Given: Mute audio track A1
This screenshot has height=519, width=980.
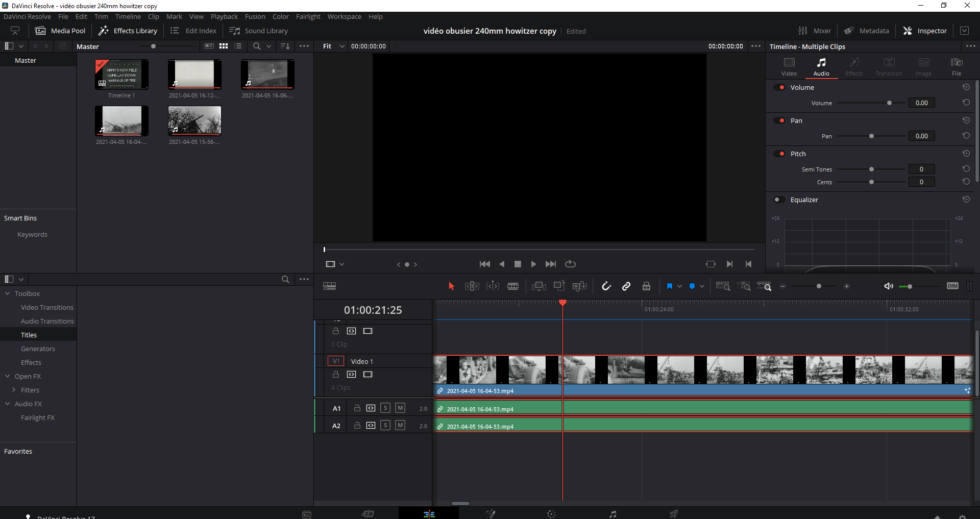Looking at the screenshot, I should pyautogui.click(x=400, y=408).
